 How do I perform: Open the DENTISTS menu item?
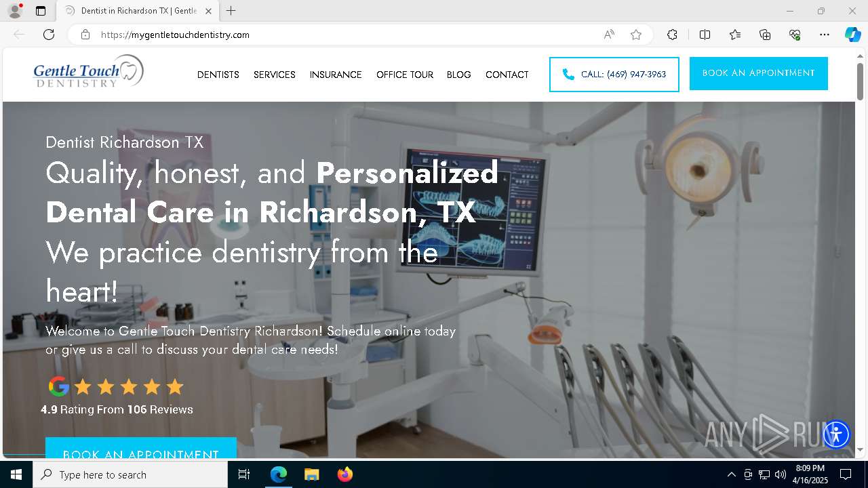click(218, 75)
